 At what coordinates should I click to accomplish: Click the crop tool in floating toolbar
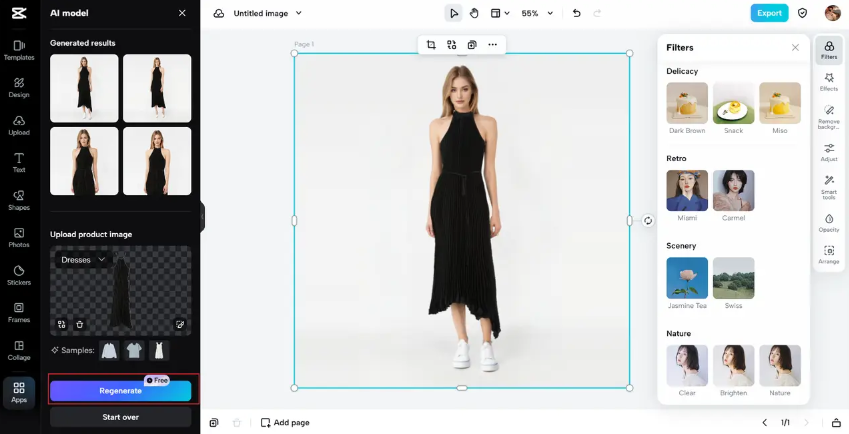(x=431, y=45)
